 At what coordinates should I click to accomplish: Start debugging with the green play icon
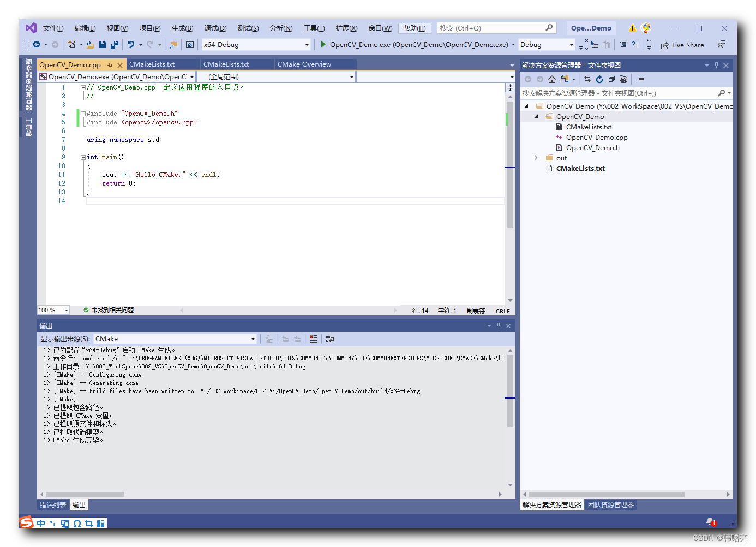[323, 44]
